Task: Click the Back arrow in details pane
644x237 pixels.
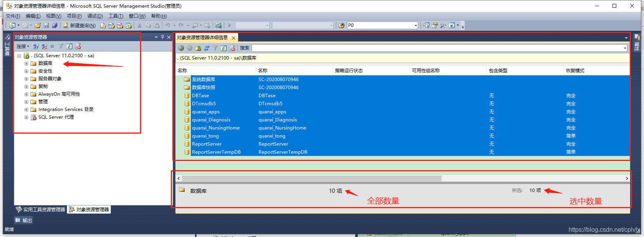Action: tap(181, 48)
